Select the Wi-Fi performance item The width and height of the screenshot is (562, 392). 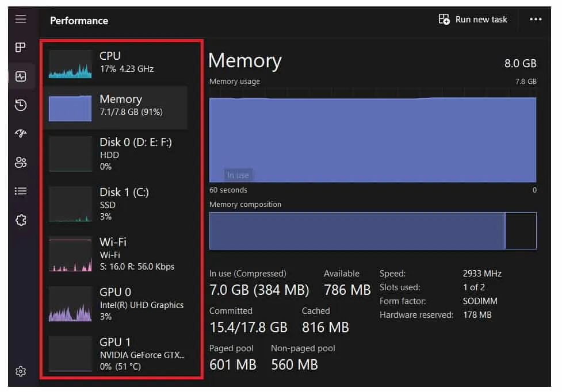click(116, 254)
